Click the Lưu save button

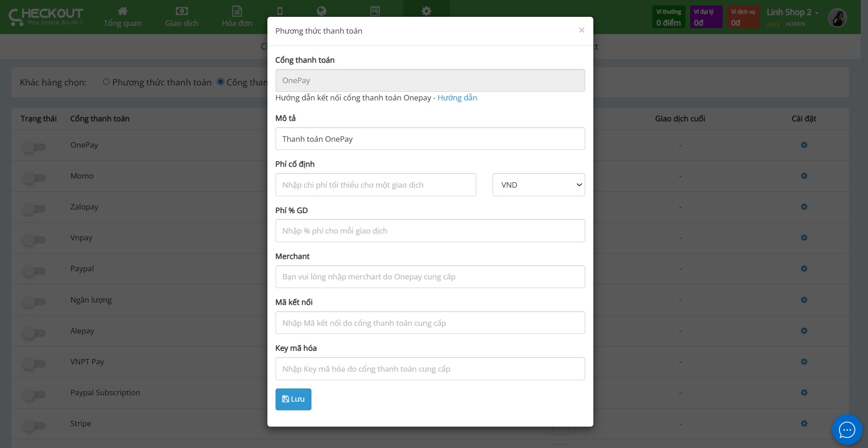click(x=293, y=399)
